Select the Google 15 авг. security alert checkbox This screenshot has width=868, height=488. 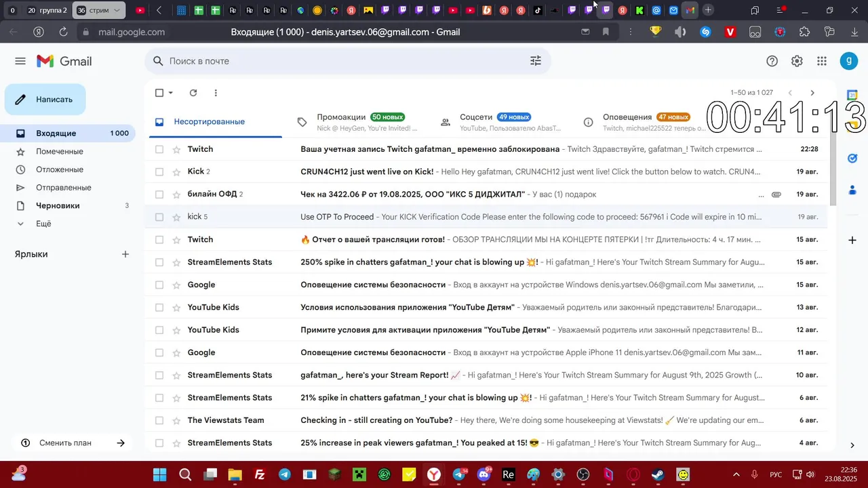(159, 285)
